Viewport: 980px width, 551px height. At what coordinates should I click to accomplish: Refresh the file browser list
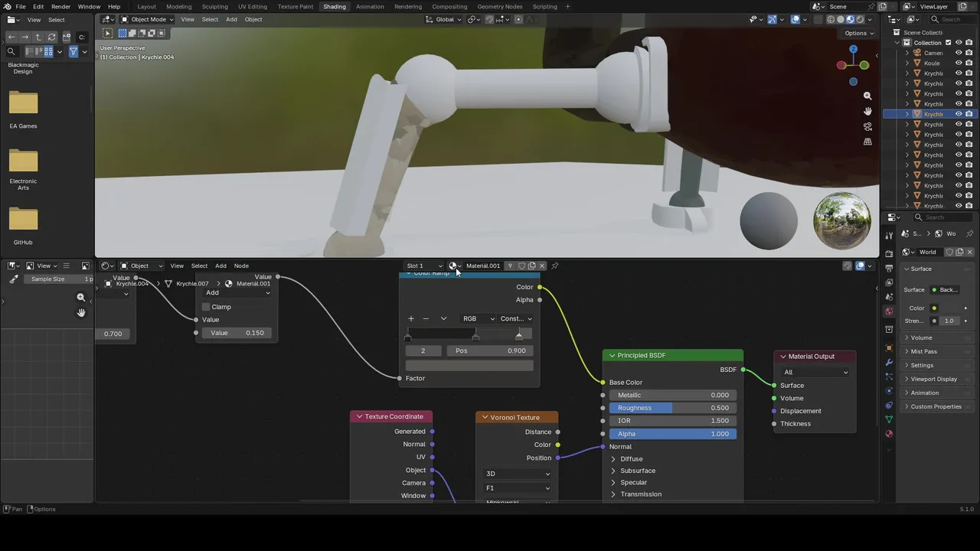[x=52, y=37]
